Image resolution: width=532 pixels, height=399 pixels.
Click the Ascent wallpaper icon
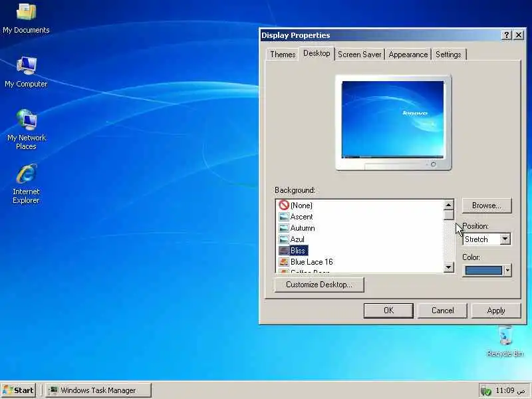[x=284, y=217]
